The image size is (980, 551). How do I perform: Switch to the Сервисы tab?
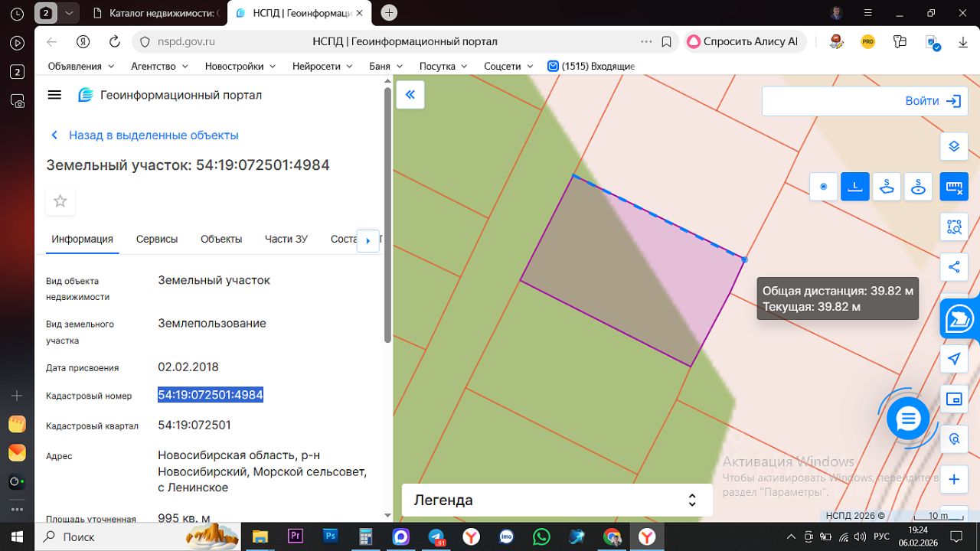[x=157, y=239]
